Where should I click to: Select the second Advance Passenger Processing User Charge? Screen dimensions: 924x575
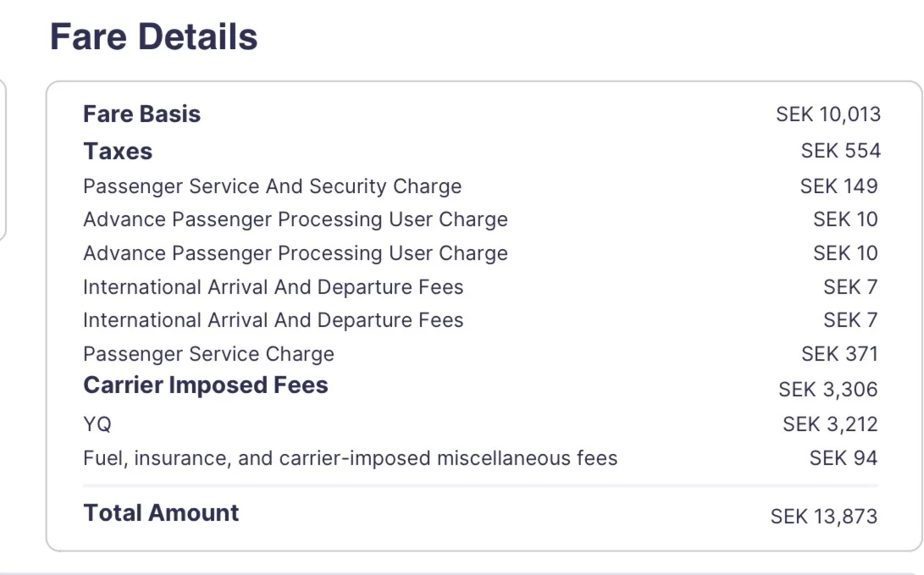pos(295,253)
